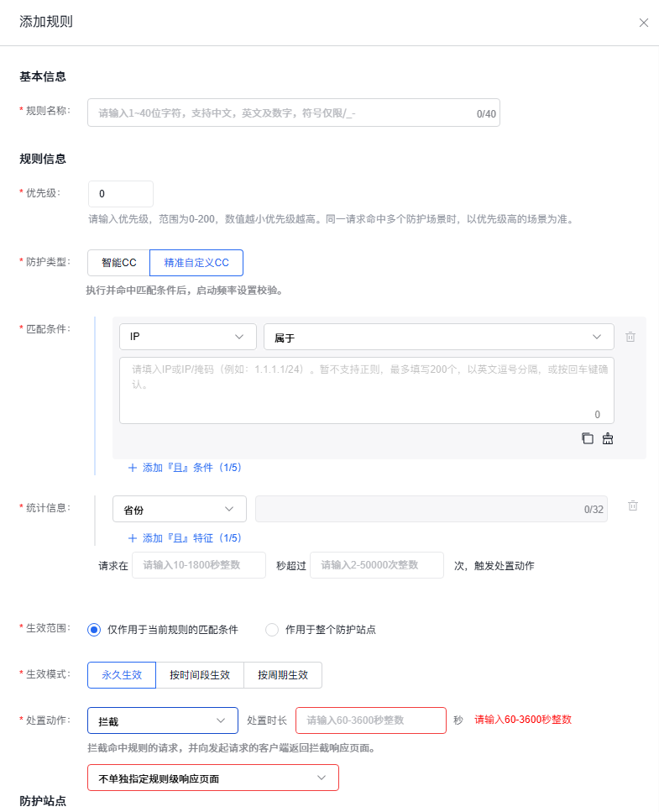The height and width of the screenshot is (812, 659).
Task: Click the copy icon below IP textarea
Action: (588, 438)
